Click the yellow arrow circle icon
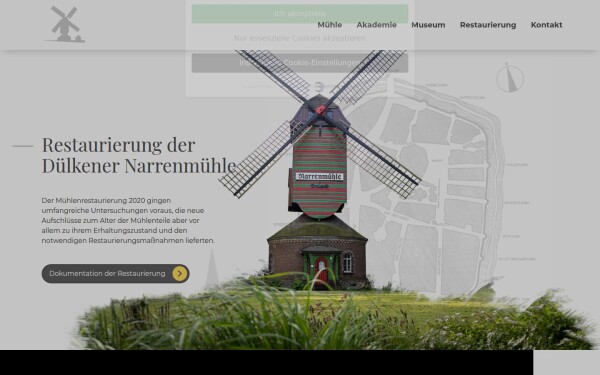Screen dimensions: 600x375 pos(179,274)
